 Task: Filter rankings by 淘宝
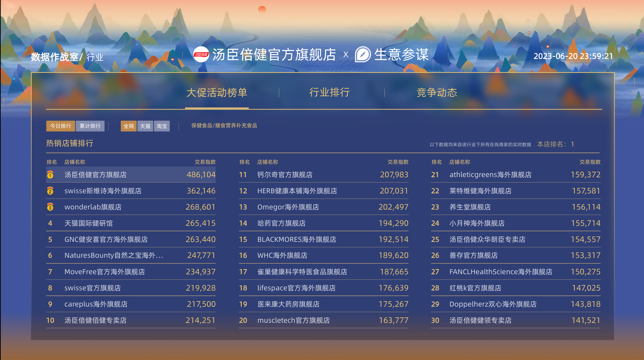(162, 126)
